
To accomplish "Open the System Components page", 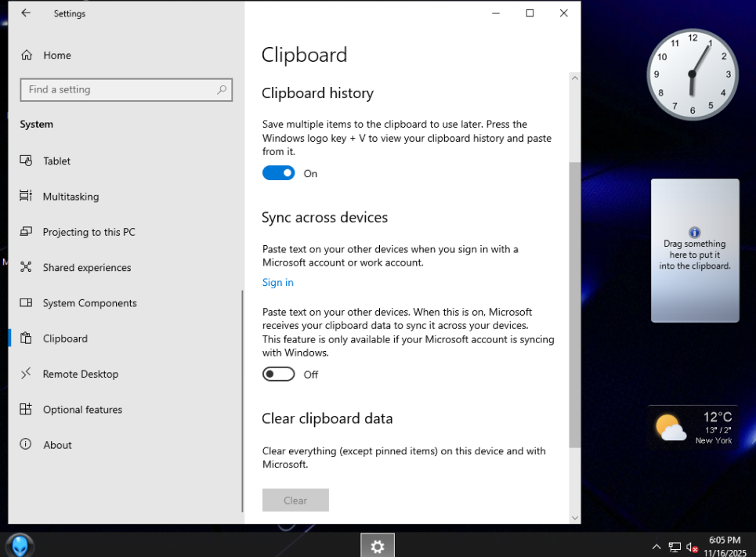I will click(x=89, y=303).
